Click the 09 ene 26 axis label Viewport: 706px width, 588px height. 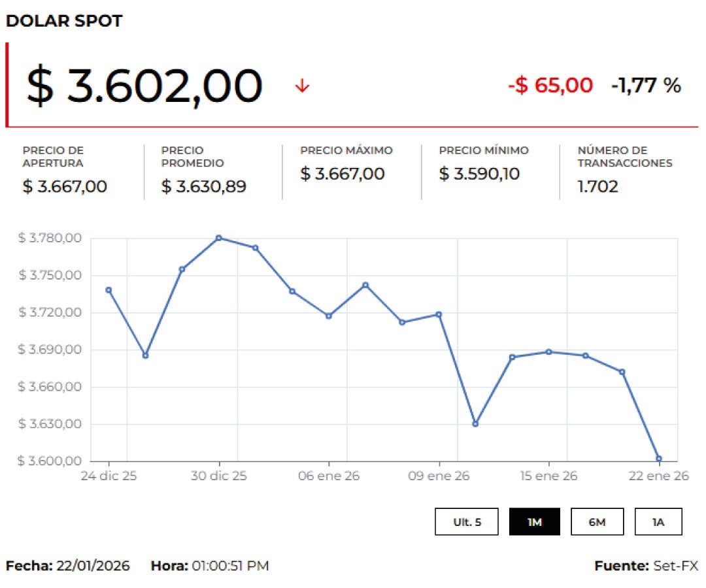click(x=438, y=476)
